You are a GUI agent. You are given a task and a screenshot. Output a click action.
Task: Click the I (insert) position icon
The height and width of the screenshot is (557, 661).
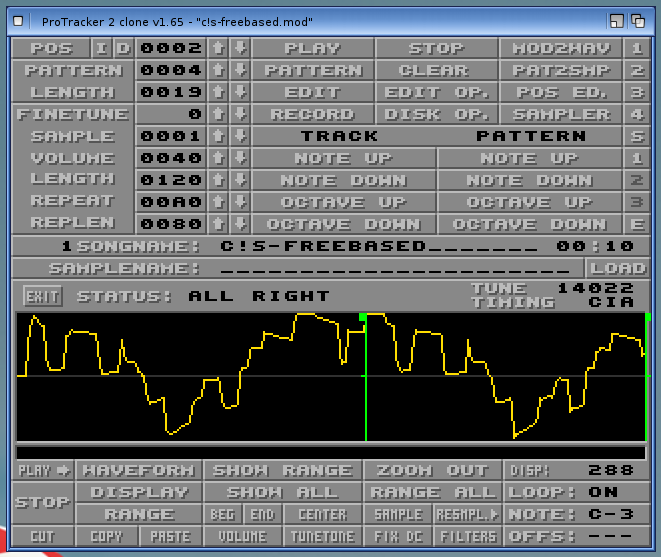tap(102, 48)
